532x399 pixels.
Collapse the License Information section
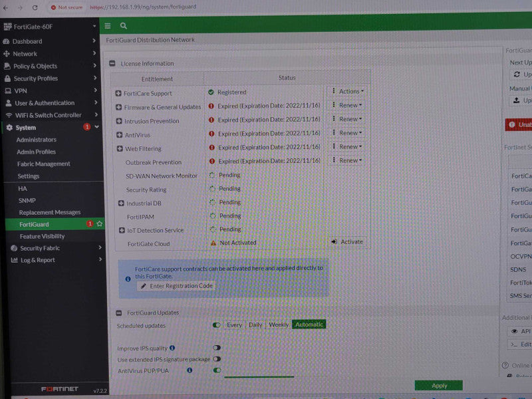click(x=112, y=63)
